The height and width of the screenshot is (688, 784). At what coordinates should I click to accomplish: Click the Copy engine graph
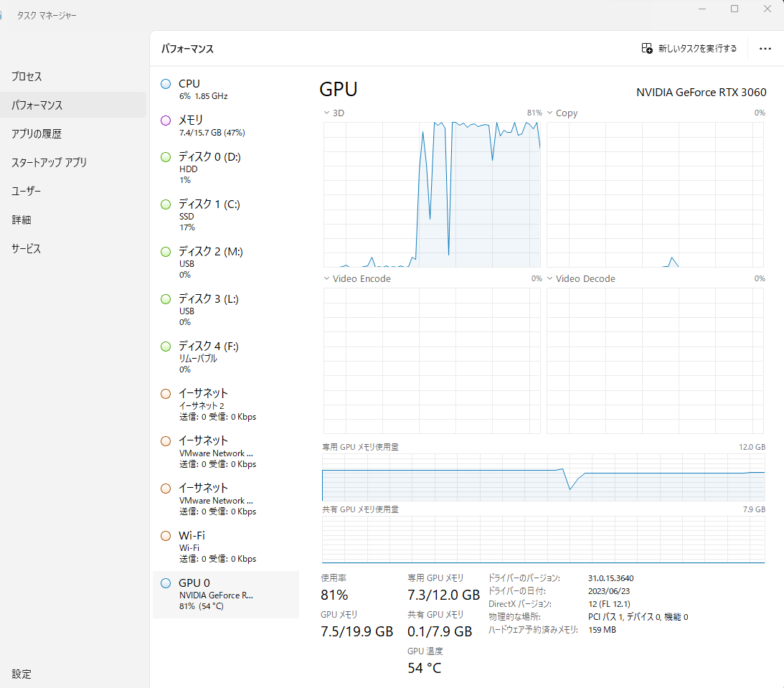coord(655,194)
